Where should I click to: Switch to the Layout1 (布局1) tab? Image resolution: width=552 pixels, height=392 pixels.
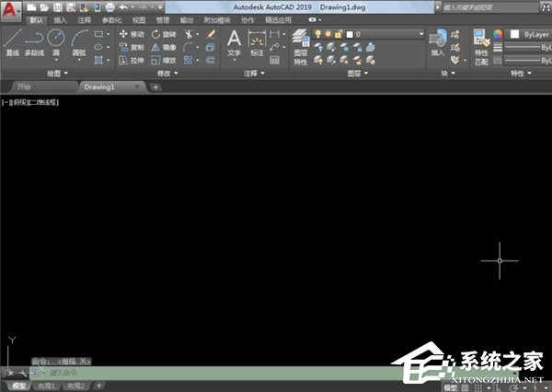(47, 386)
